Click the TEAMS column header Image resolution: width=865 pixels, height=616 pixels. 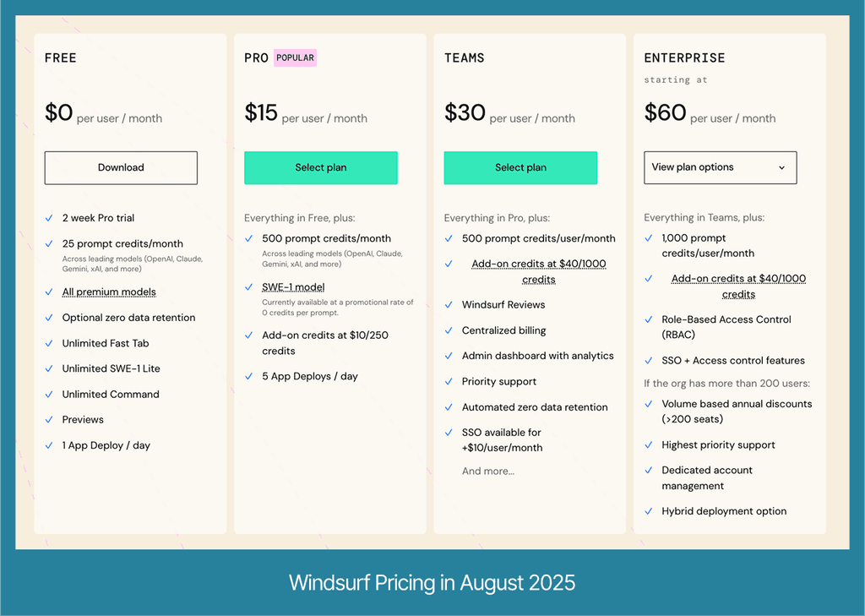(464, 57)
